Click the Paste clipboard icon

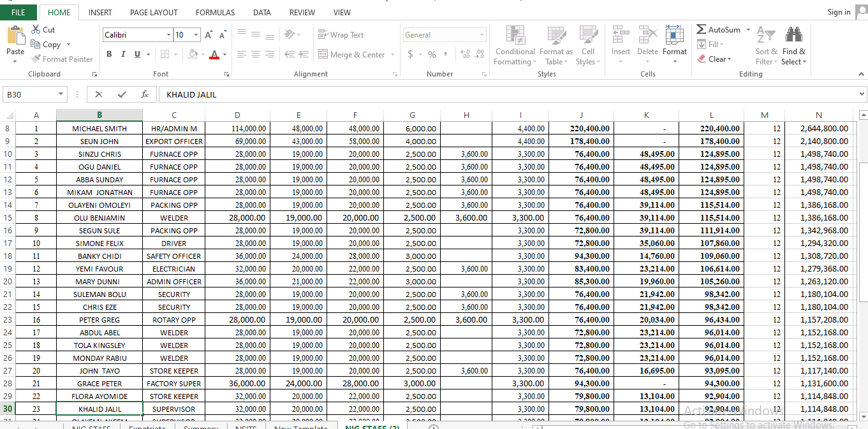(x=15, y=35)
